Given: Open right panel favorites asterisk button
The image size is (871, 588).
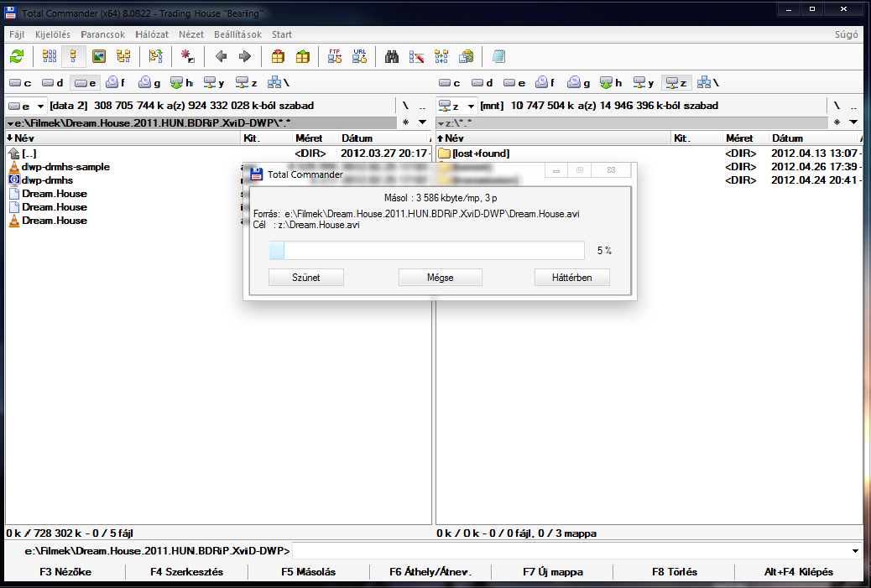Looking at the screenshot, I should 837,122.
